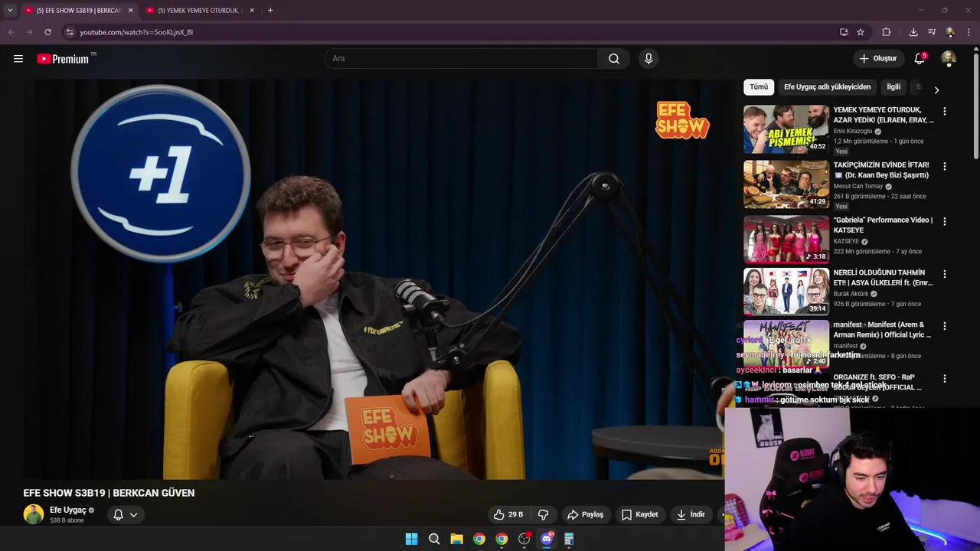
Task: Click the search magnifier button
Action: pos(614,59)
